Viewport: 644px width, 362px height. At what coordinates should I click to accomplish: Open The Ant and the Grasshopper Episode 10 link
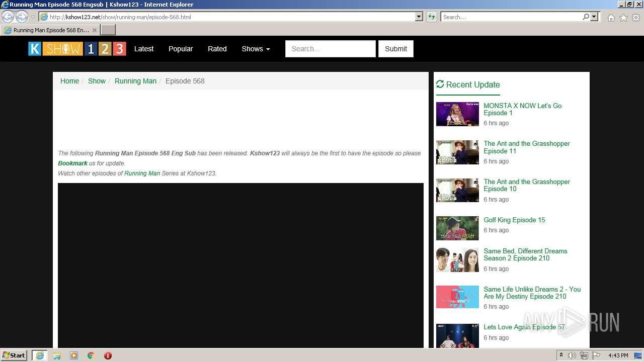pos(527,185)
